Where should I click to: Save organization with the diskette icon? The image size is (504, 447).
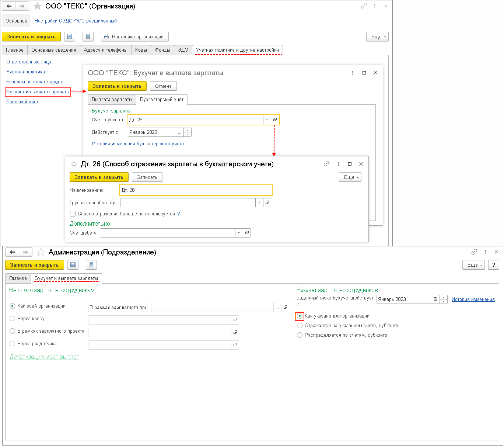[70, 37]
